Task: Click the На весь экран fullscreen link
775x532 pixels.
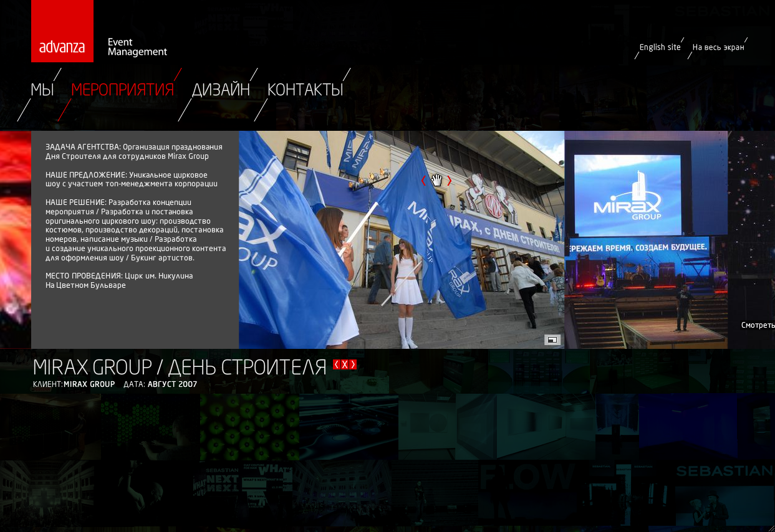Action: click(718, 47)
